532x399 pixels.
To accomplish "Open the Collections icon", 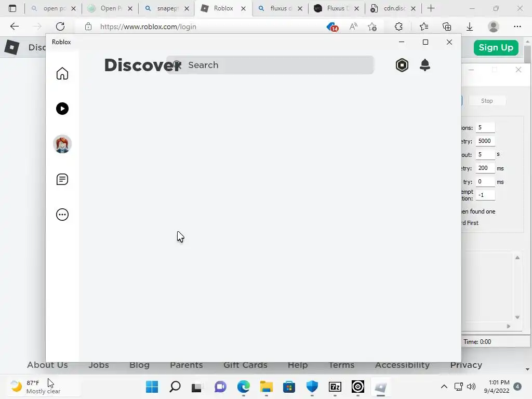I will (447, 26).
